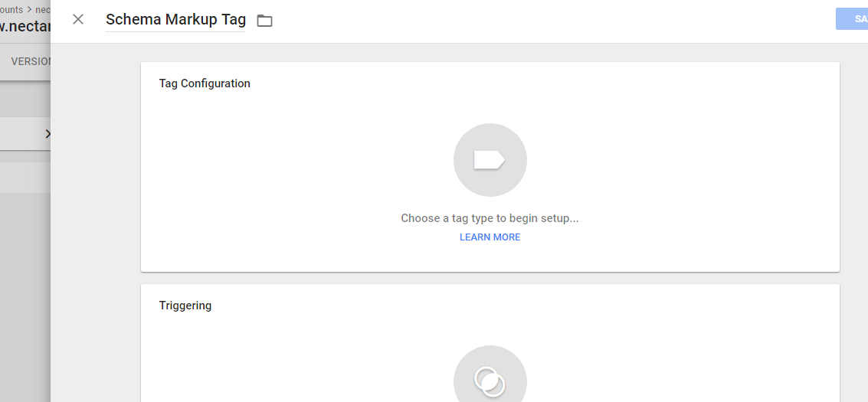The image size is (868, 402).
Task: Expand the chevron arrow in left sidebar
Action: pos(47,134)
